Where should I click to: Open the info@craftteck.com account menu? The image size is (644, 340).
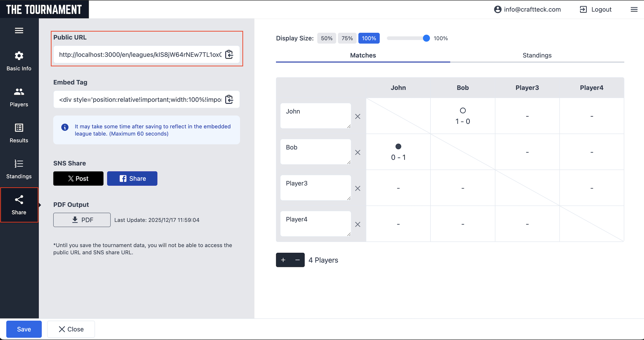point(527,9)
